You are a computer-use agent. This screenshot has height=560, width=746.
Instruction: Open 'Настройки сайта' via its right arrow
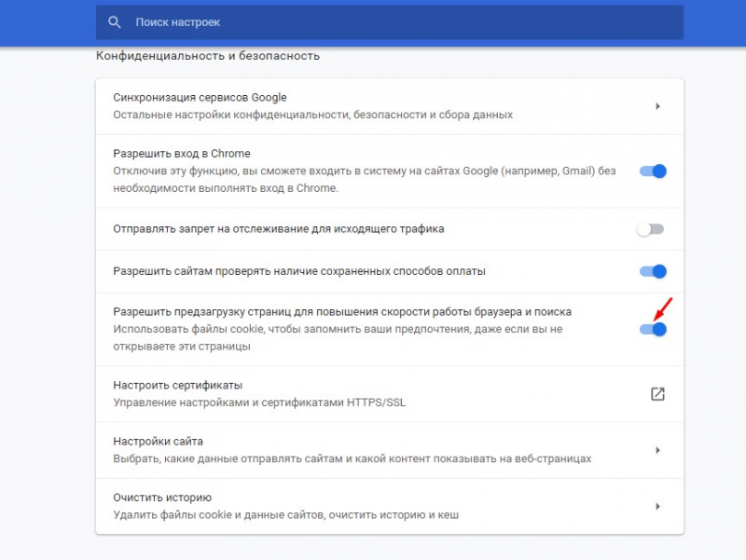tap(657, 450)
